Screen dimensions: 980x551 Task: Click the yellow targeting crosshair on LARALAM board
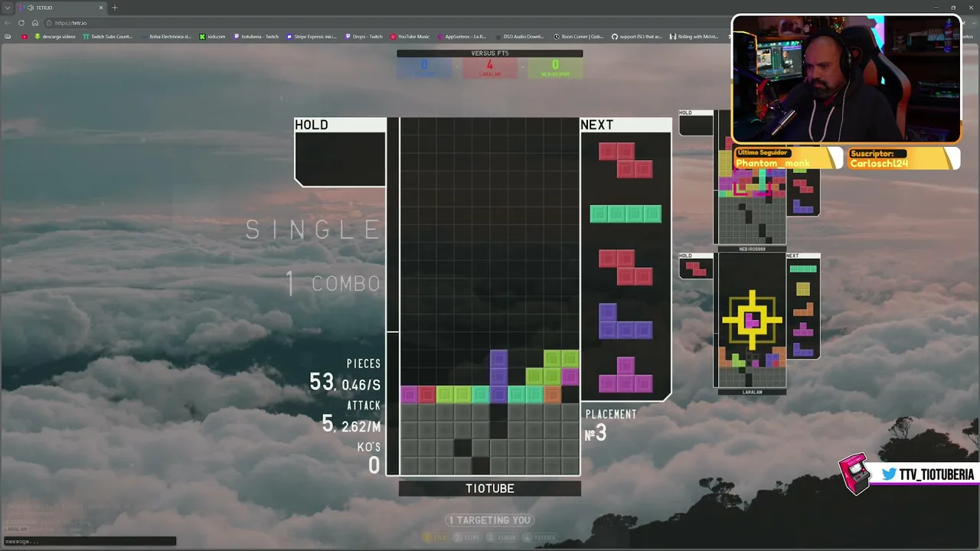pyautogui.click(x=752, y=319)
